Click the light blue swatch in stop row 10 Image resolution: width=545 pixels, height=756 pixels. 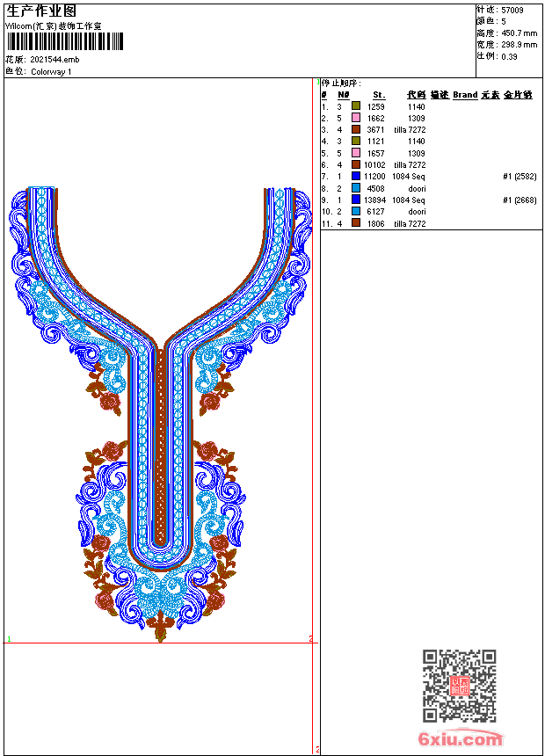pyautogui.click(x=356, y=211)
